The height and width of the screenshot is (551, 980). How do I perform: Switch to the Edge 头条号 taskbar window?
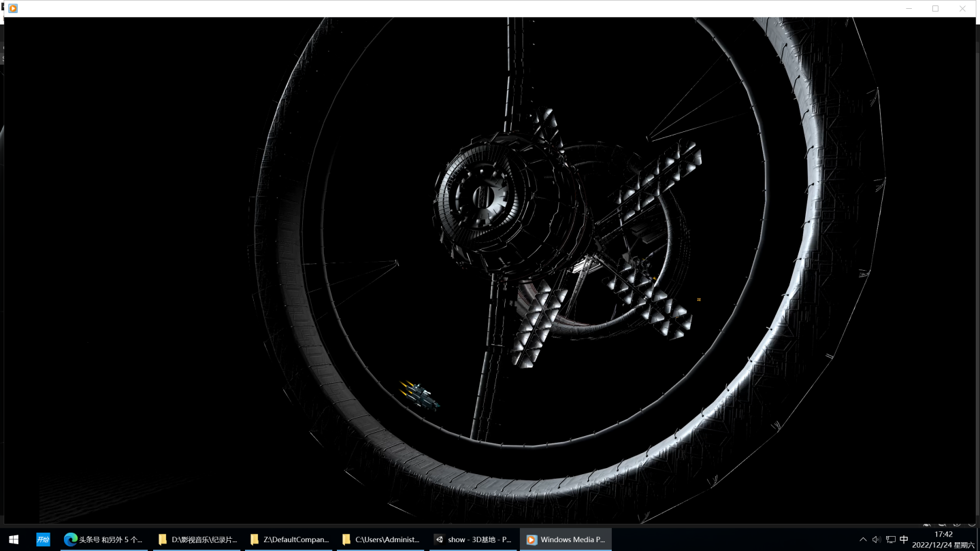click(x=104, y=539)
